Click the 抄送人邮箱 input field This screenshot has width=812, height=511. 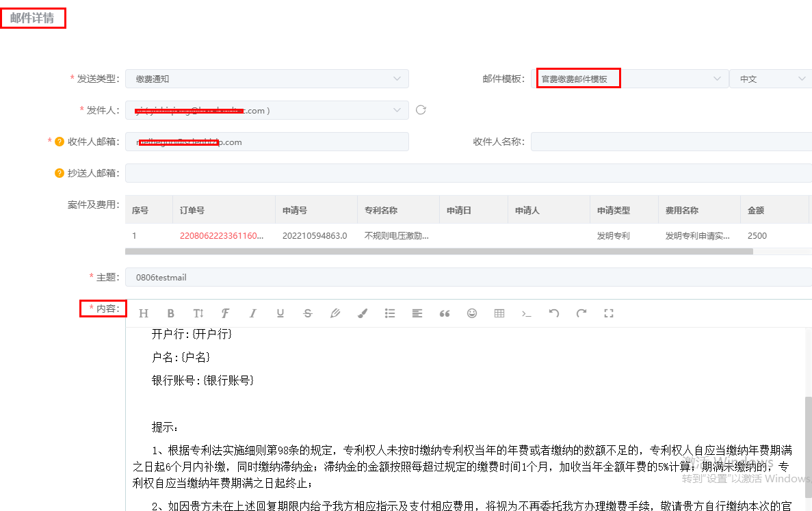pos(469,173)
